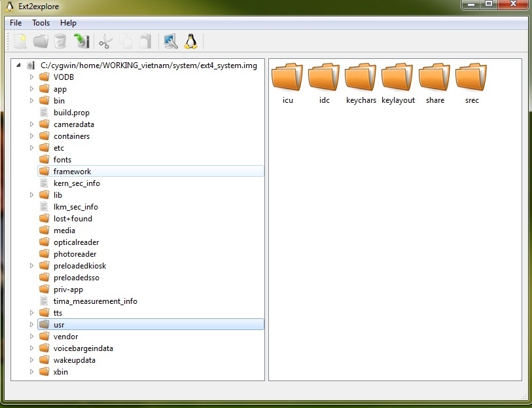Viewport: 532px width, 408px height.
Task: Select the kern_sec_info file name
Action: 77,183
